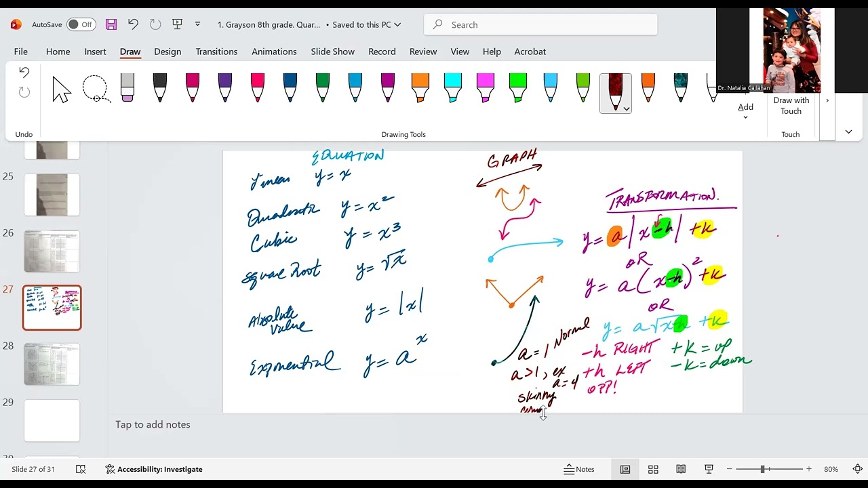
Task: Select the bright green highlighter
Action: (518, 88)
